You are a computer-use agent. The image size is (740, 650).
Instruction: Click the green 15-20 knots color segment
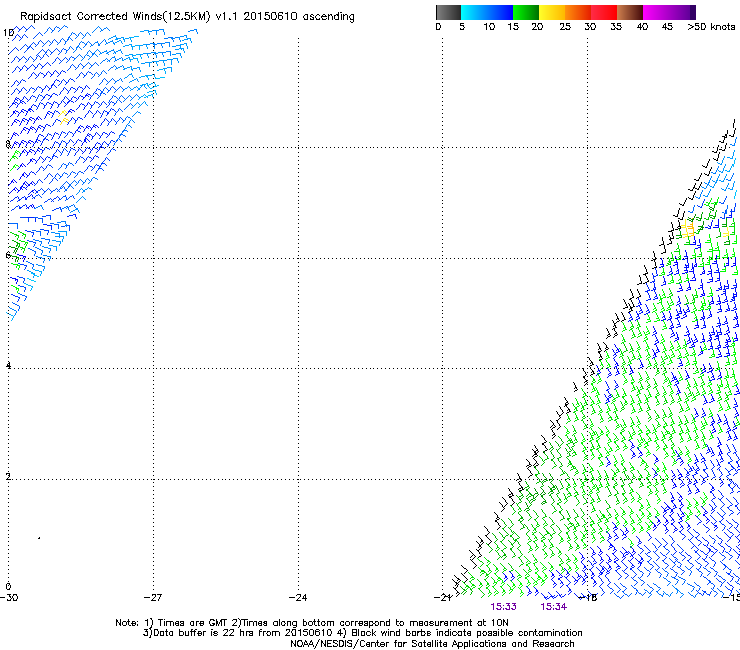[526, 12]
